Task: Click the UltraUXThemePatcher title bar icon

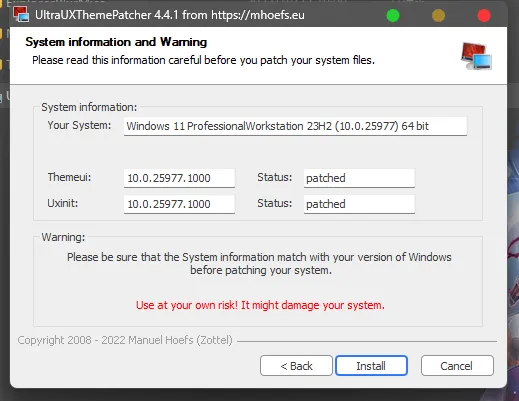Action: (x=21, y=15)
